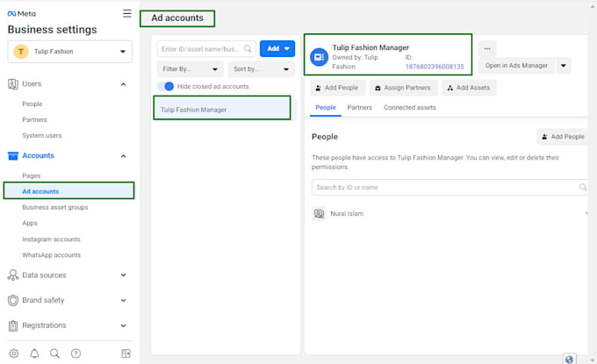Open the Sort by dropdown
Screen dimensions: 597x364
coord(262,68)
